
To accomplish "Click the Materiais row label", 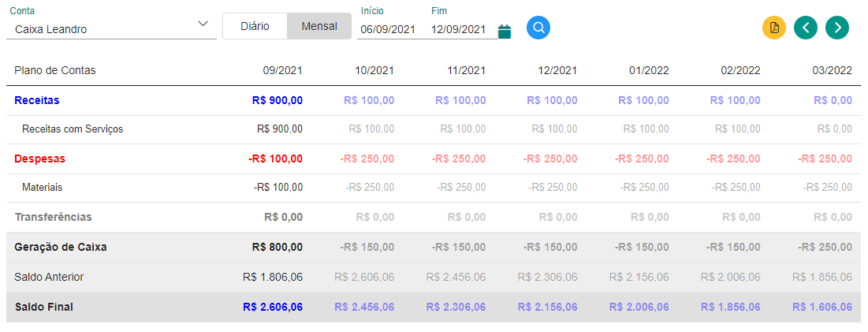I will (x=42, y=188).
